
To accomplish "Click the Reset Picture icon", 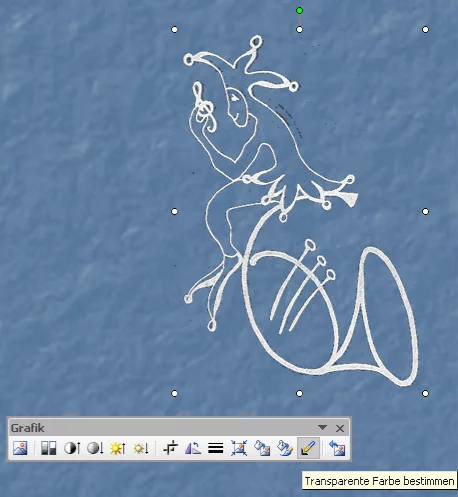I will (337, 448).
